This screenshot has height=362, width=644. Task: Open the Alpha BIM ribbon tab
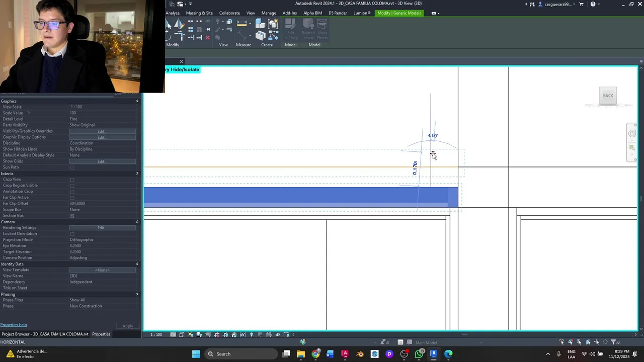click(x=312, y=13)
